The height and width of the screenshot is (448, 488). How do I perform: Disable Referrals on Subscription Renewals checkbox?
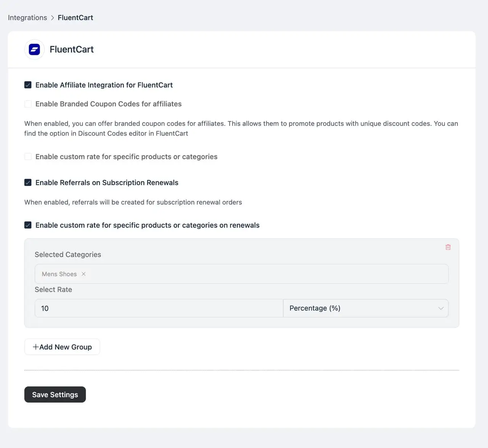tap(28, 182)
